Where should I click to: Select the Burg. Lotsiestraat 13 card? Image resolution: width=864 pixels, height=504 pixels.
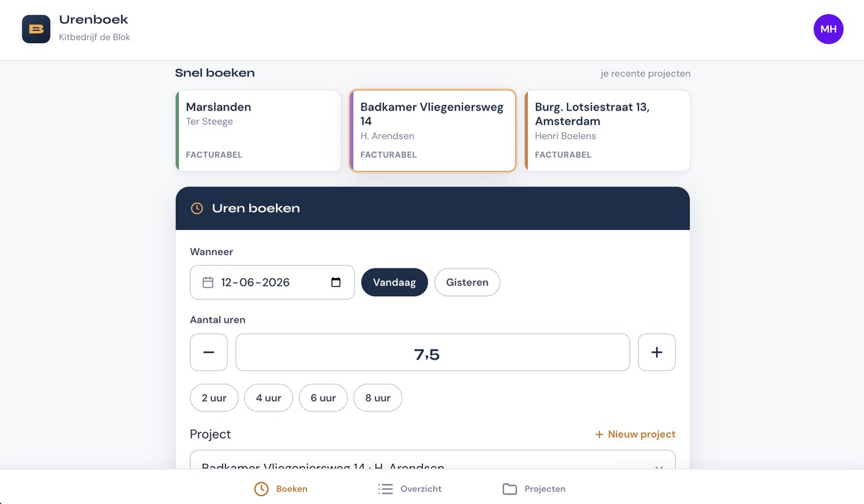[x=607, y=131]
